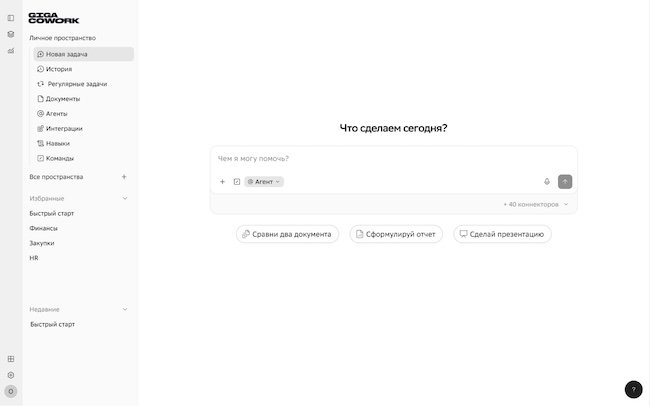Open the help question mark button
The image size is (650, 406).
click(x=633, y=389)
